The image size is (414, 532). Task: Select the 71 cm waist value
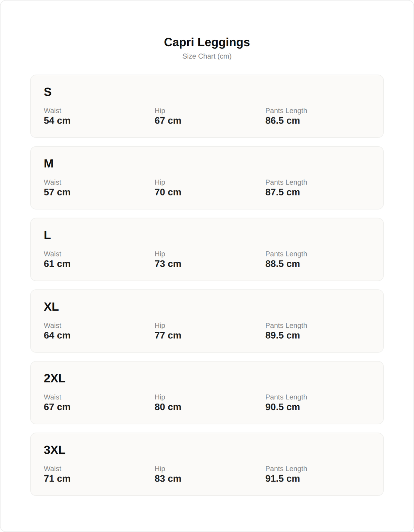(x=57, y=478)
